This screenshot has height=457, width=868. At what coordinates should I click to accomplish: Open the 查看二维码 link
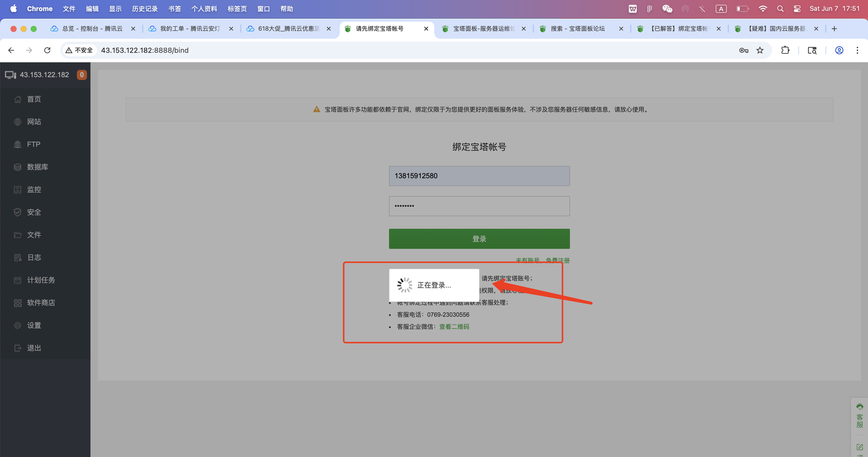(454, 327)
